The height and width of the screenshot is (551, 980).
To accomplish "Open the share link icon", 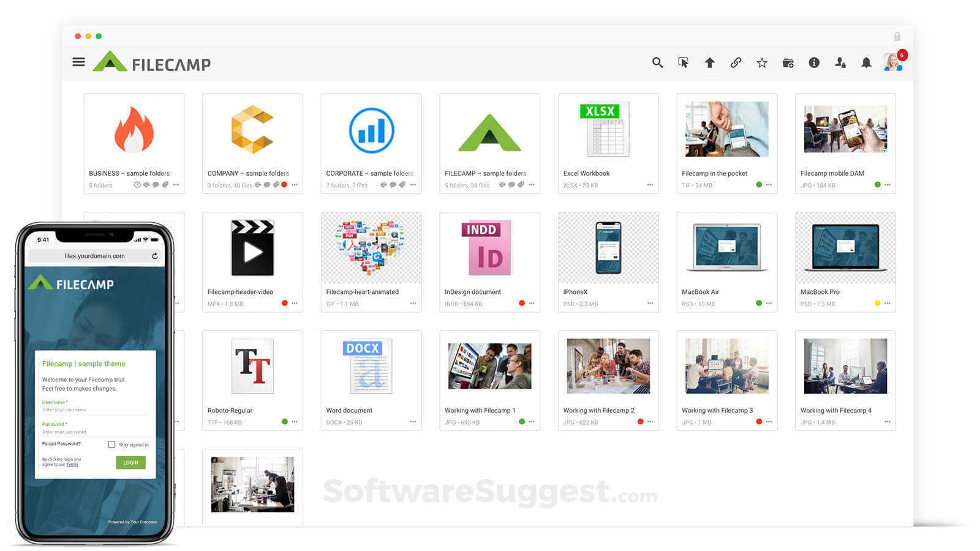I will click(735, 63).
